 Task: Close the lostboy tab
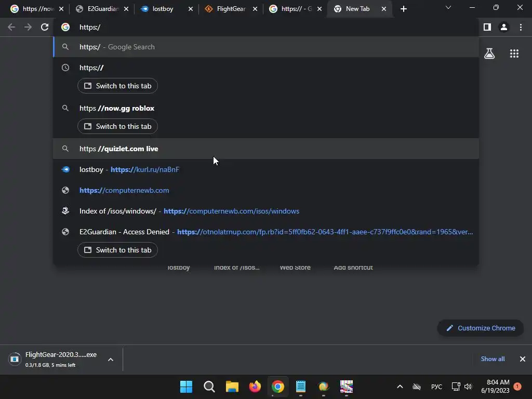click(x=191, y=9)
